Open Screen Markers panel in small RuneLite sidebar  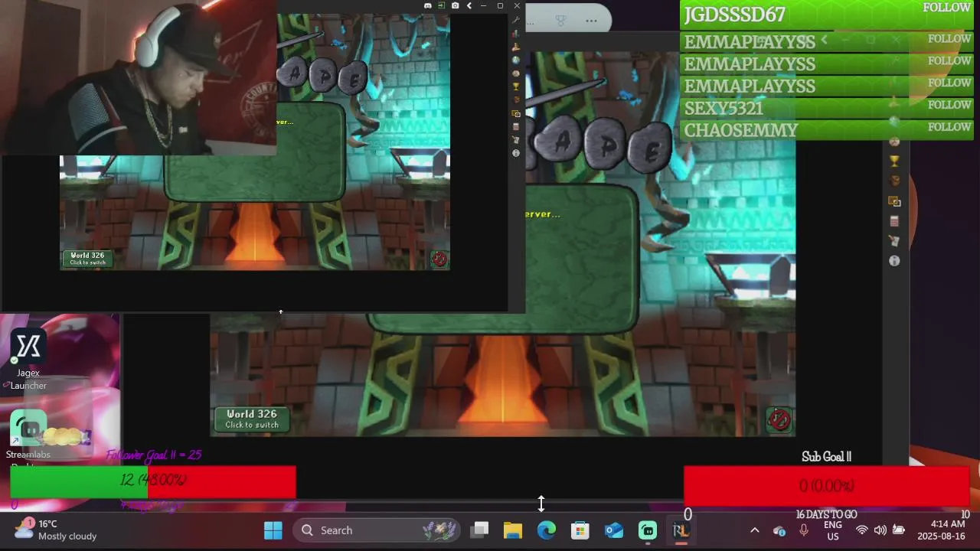point(515,114)
